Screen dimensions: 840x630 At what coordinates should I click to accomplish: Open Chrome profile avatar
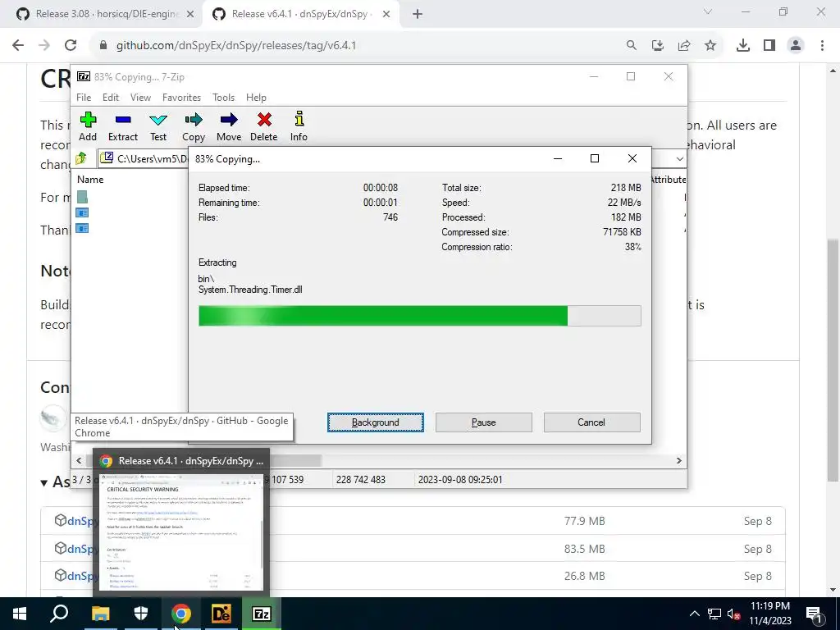point(796,46)
